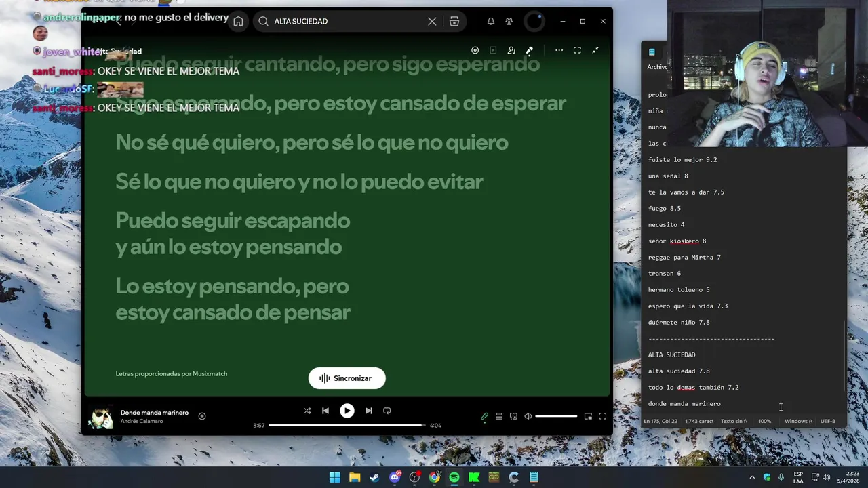Click 'Ln 175, Col 22' in Notepad status bar
This screenshot has width=868, height=488.
click(660, 422)
